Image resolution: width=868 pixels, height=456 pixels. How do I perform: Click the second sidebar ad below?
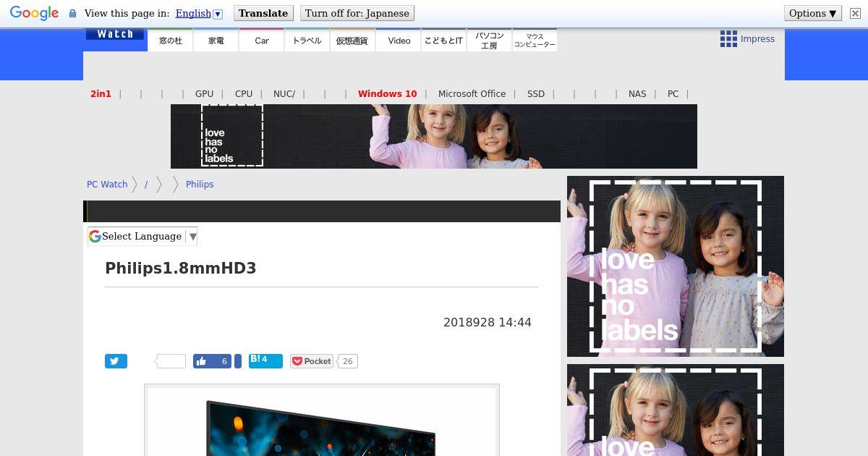tap(676, 410)
